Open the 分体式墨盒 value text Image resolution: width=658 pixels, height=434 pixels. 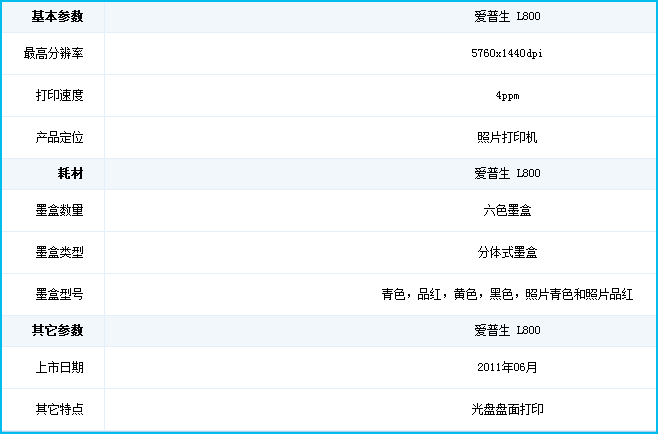pos(507,252)
